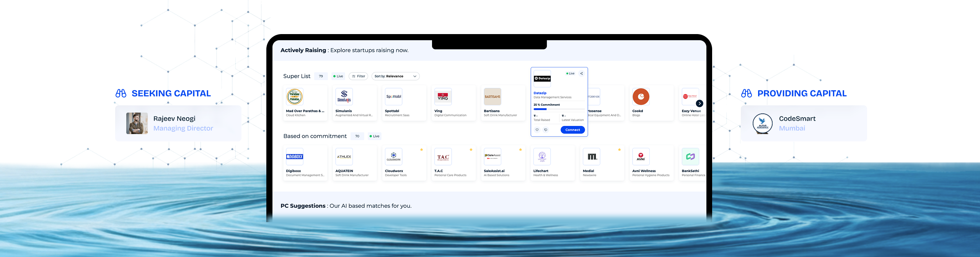The width and height of the screenshot is (980, 257).
Task: Open the Ving logo tile
Action: click(443, 97)
